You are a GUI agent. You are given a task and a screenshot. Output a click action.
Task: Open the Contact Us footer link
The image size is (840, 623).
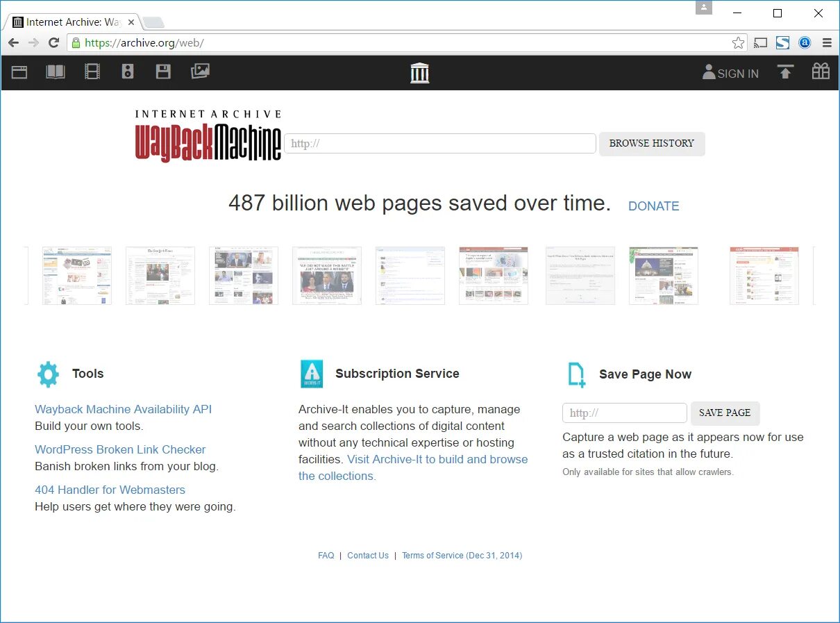pos(368,556)
